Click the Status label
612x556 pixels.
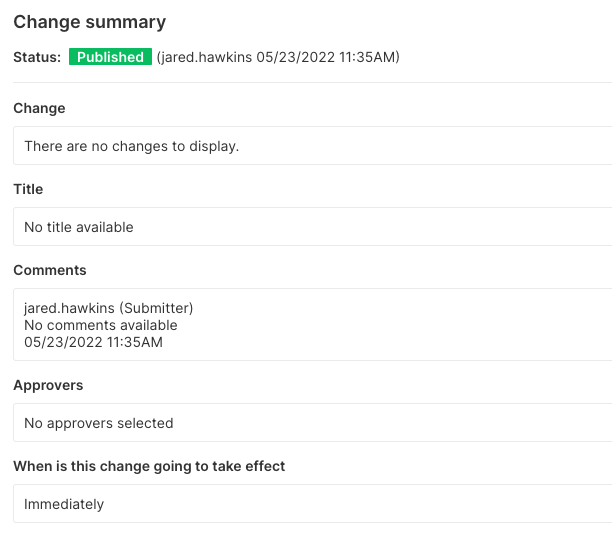click(37, 57)
